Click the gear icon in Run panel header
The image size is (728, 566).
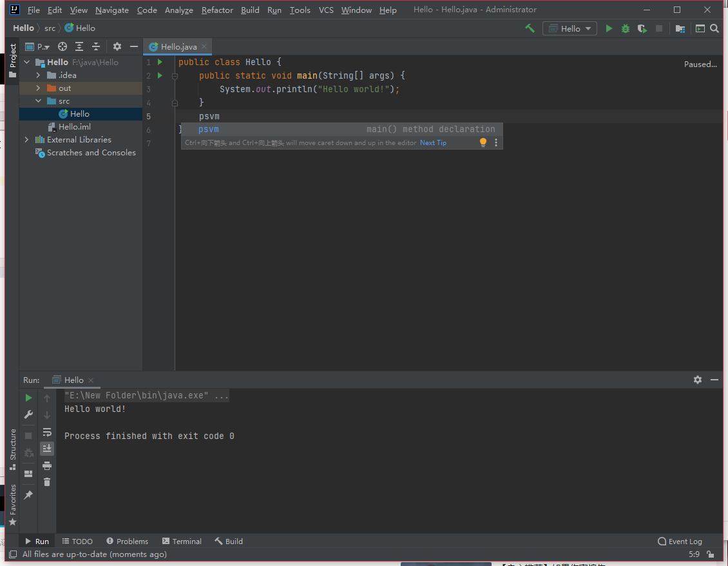(697, 380)
